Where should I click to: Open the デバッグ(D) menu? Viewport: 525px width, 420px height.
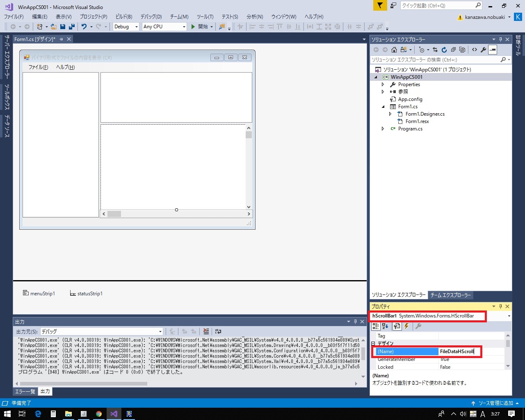[151, 17]
